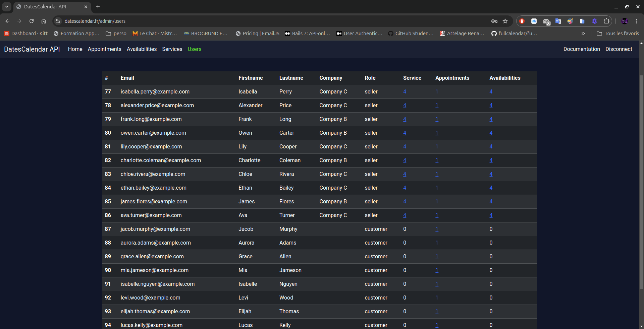Click the password manager key icon
This screenshot has width=644, height=329.
tap(494, 21)
